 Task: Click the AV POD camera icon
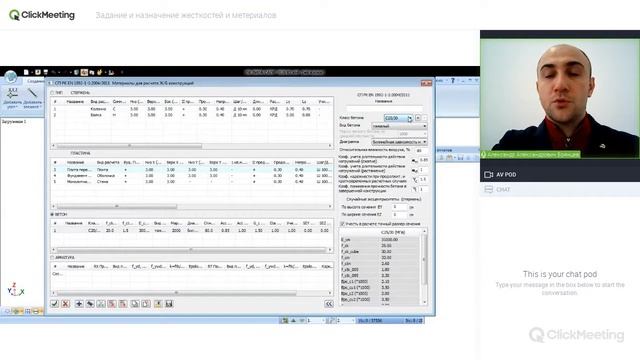coord(489,174)
